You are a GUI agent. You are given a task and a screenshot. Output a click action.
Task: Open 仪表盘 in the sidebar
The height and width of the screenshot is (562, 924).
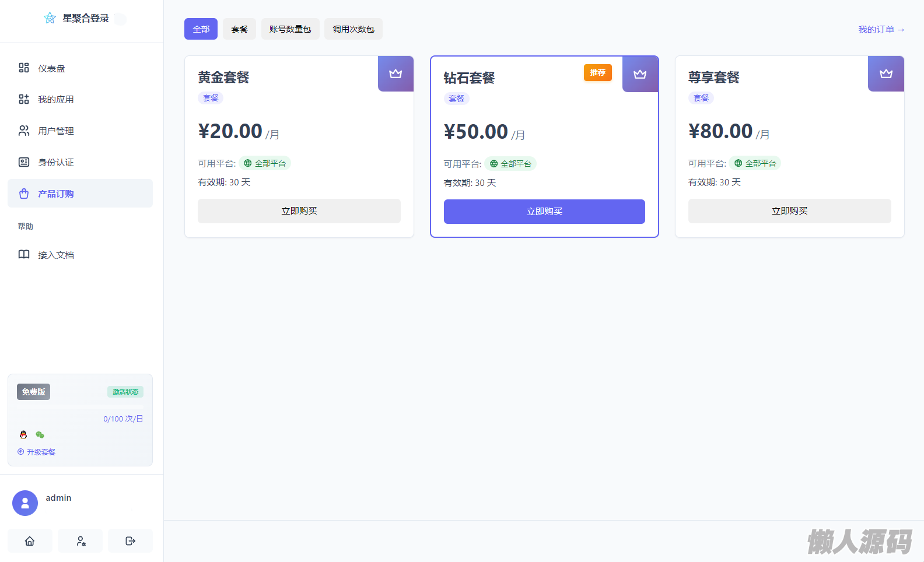click(x=51, y=68)
